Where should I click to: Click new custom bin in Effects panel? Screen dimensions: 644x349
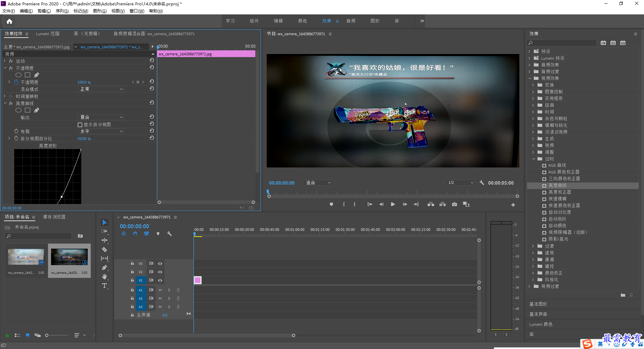[623, 295]
